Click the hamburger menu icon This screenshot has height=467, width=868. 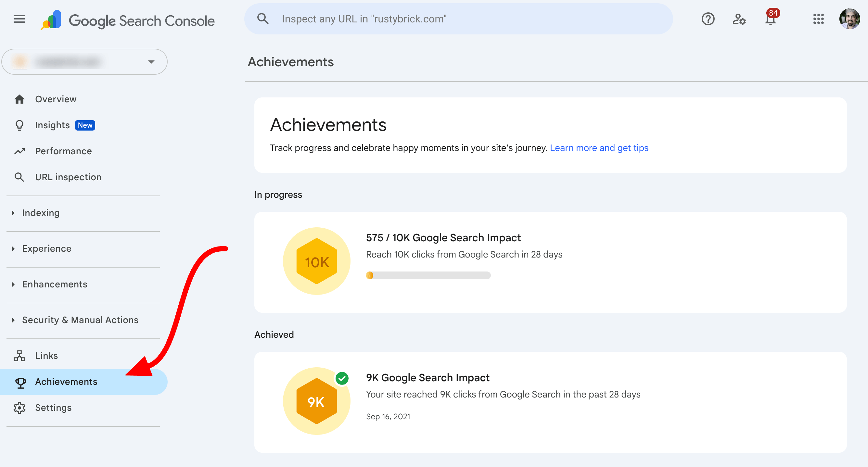point(19,19)
